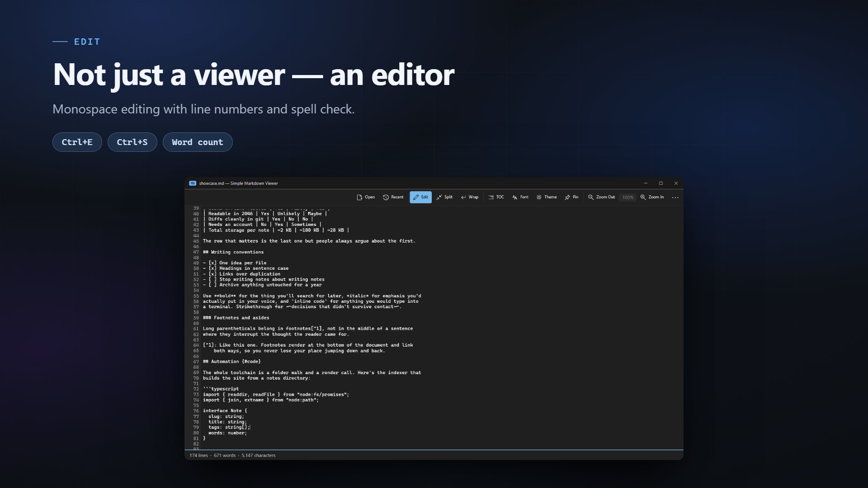Click the '## Automation {#code}' line
The height and width of the screenshot is (488, 868).
pyautogui.click(x=232, y=361)
